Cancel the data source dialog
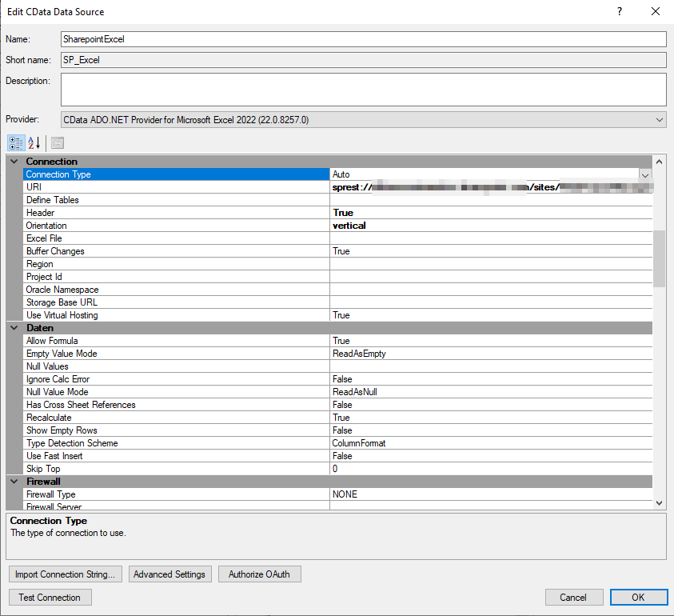This screenshot has height=616, width=674. coord(574,598)
